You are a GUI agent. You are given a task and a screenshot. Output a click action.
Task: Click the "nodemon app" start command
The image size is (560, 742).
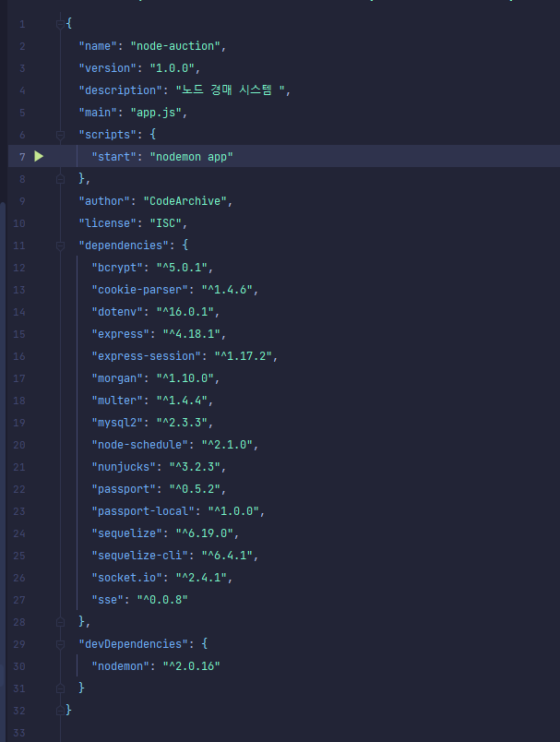pyautogui.click(x=192, y=157)
